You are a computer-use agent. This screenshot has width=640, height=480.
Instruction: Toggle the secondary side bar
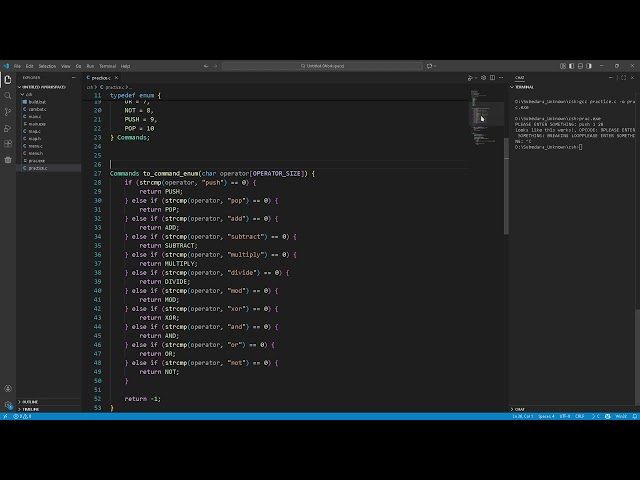589,66
